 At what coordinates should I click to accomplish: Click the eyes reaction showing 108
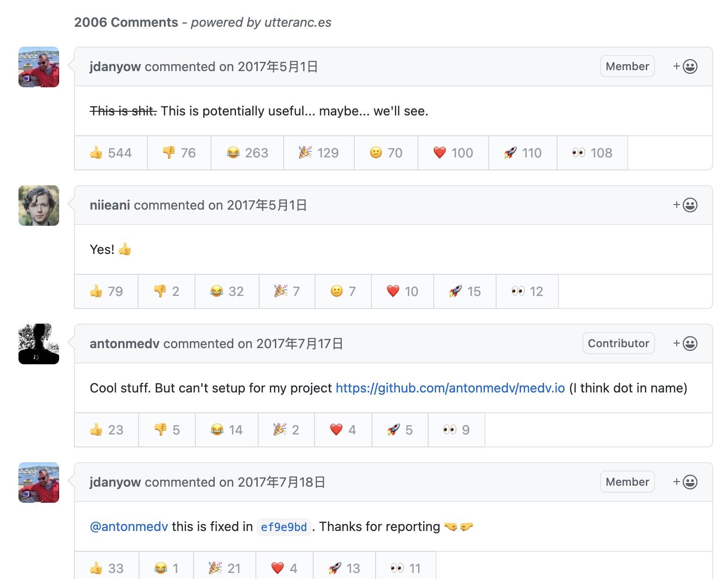592,153
